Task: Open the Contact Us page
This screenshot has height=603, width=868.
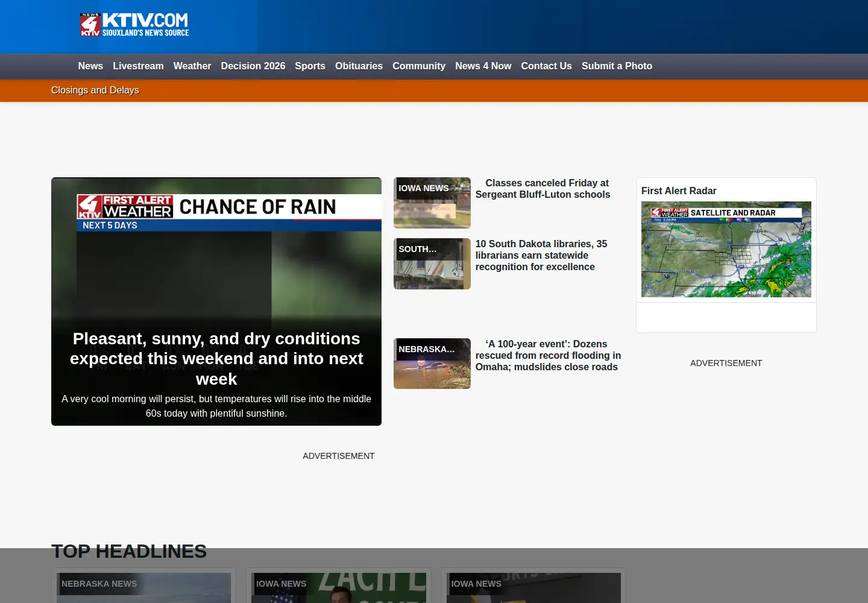Action: tap(547, 66)
